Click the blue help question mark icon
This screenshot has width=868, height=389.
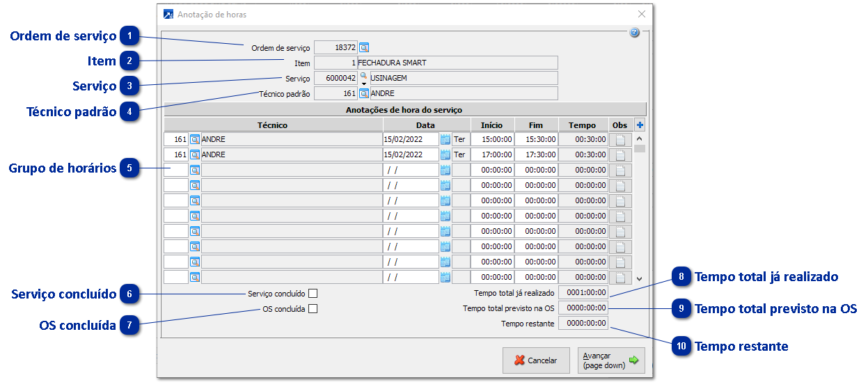(x=635, y=33)
